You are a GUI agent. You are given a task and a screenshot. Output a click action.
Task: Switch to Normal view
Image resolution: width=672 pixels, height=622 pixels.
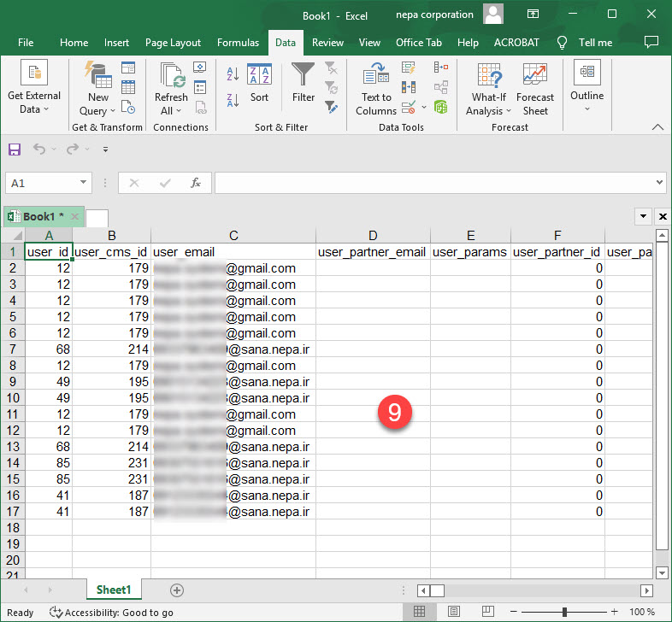[x=419, y=612]
